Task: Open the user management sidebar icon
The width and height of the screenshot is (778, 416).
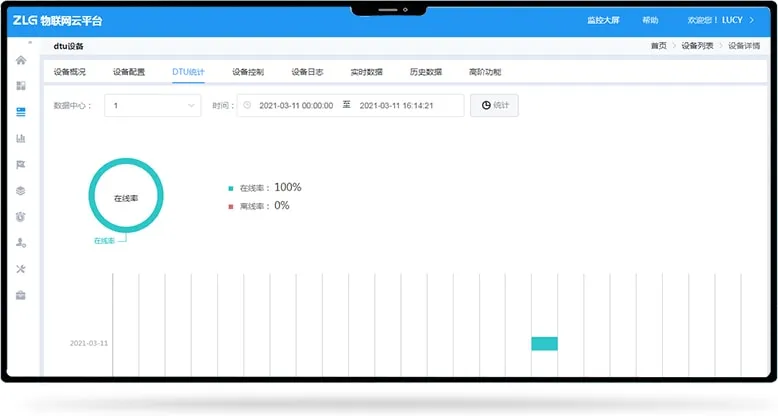Action: [21, 242]
